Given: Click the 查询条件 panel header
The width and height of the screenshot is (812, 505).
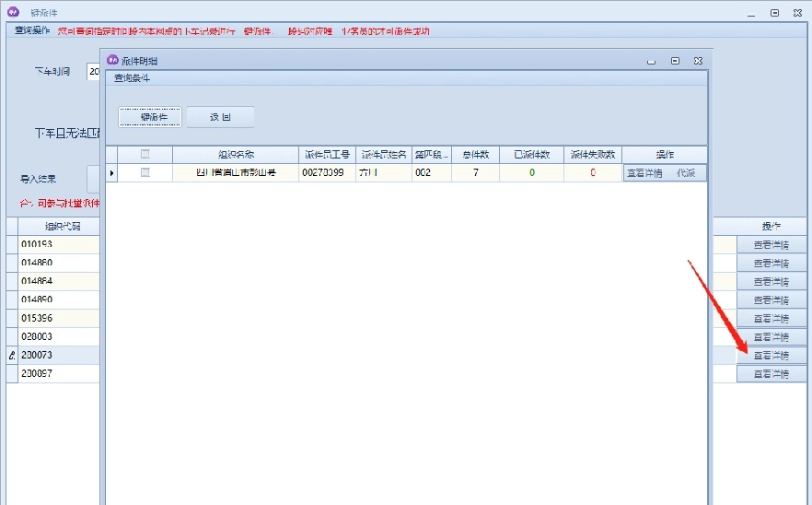Looking at the screenshot, I should (133, 78).
